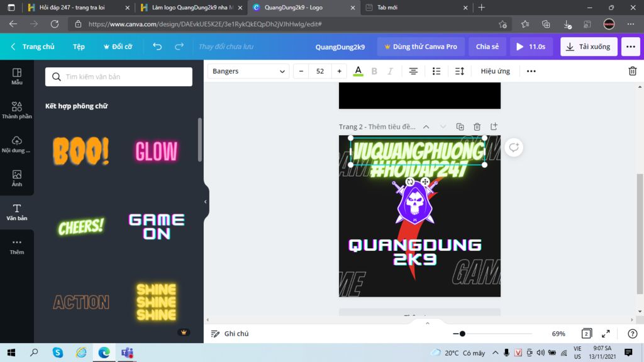Play the 11.0s presentation preview
The width and height of the screenshot is (644, 362).
531,47
